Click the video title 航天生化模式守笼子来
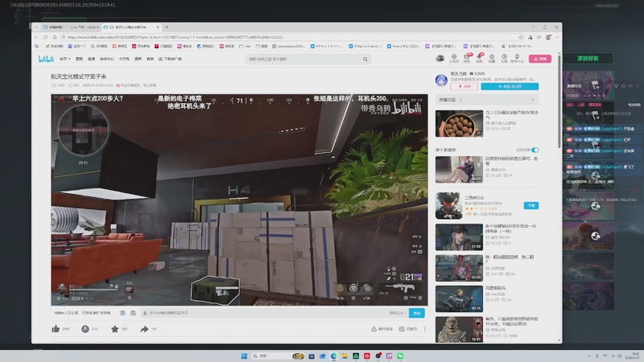The width and height of the screenshot is (644, 362). click(x=78, y=76)
